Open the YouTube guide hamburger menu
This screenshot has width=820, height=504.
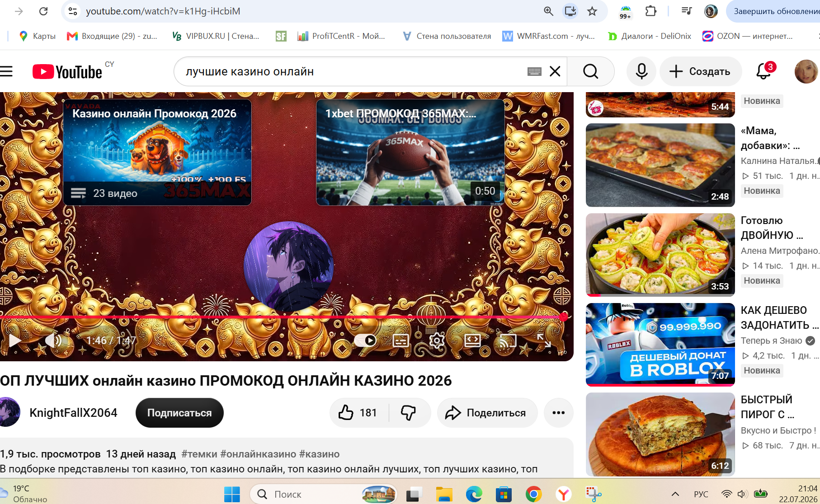pos(6,71)
